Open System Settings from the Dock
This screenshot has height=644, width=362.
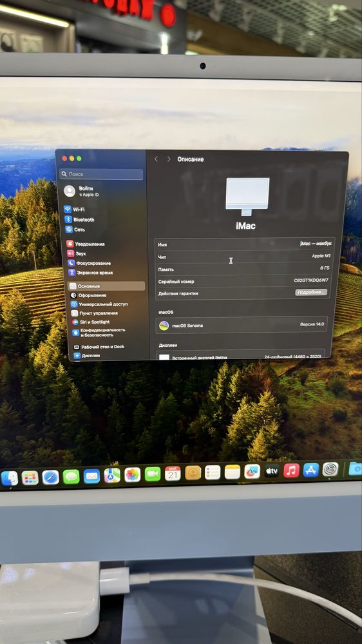330,469
